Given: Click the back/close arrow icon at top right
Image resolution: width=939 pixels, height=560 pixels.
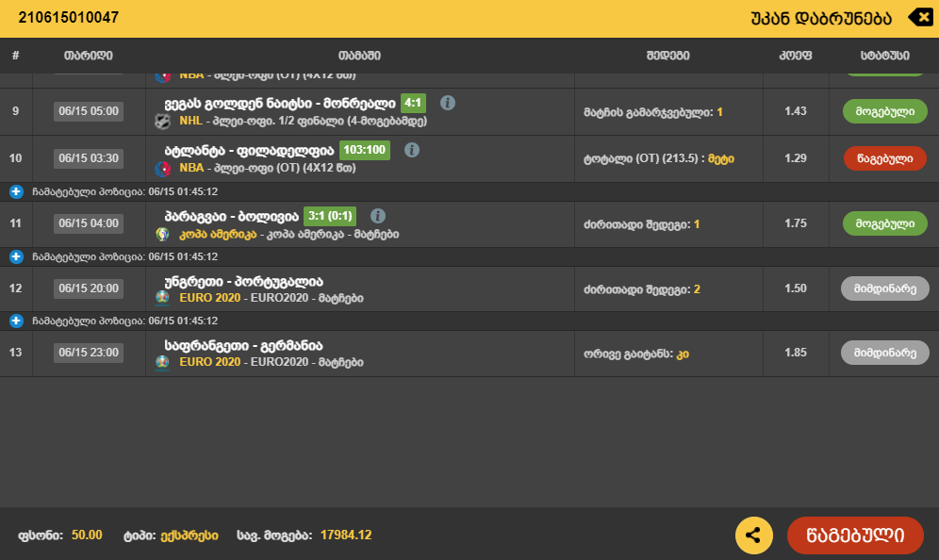Looking at the screenshot, I should click(920, 17).
